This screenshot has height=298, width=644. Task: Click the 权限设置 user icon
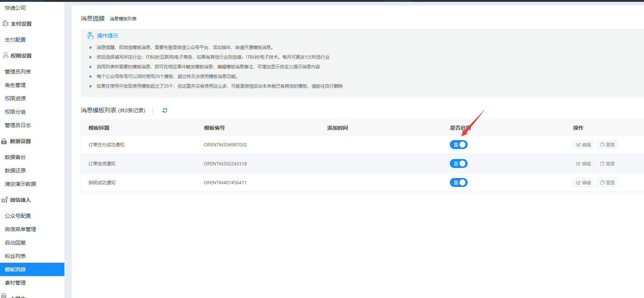[x=6, y=55]
